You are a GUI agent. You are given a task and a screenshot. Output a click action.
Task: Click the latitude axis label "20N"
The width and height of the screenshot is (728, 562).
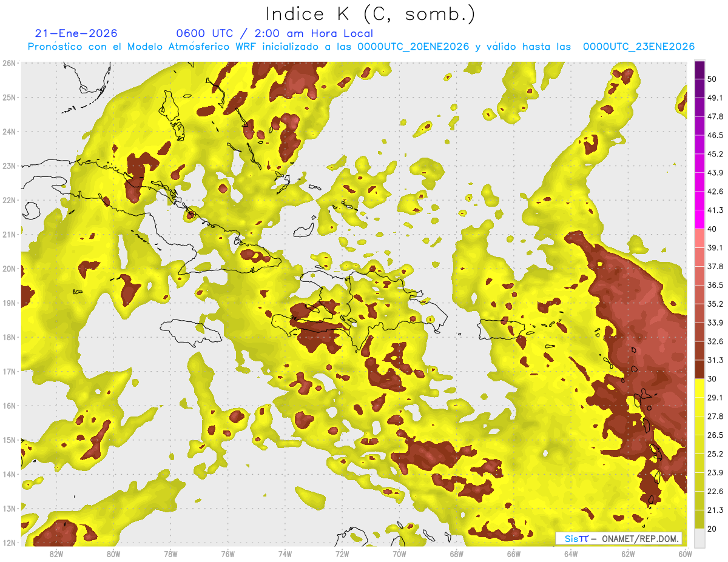coord(9,269)
